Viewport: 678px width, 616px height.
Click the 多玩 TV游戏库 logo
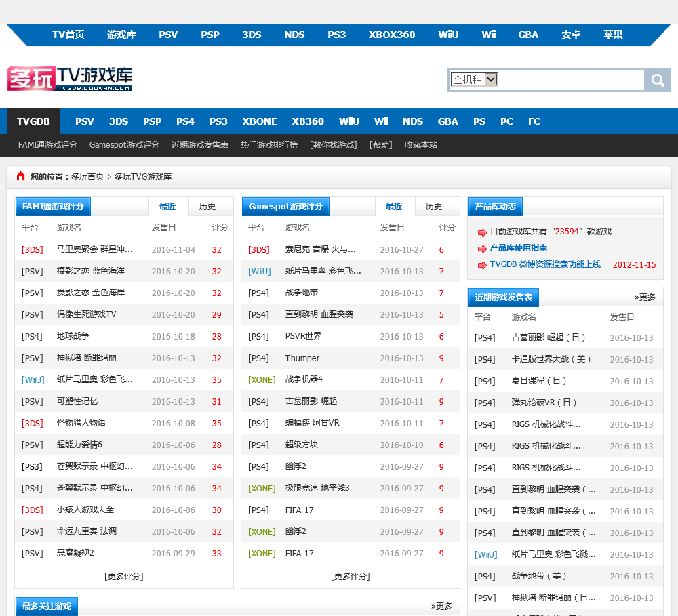pos(70,79)
